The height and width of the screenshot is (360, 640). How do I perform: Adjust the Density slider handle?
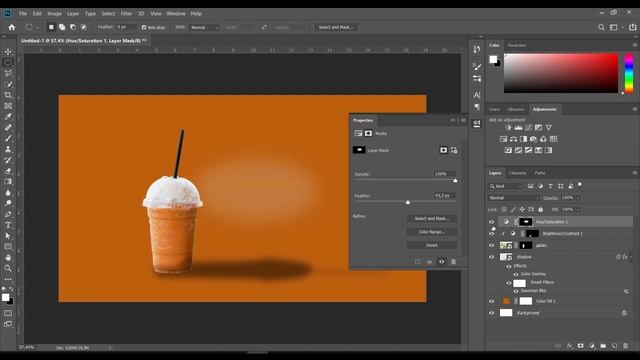click(x=455, y=180)
